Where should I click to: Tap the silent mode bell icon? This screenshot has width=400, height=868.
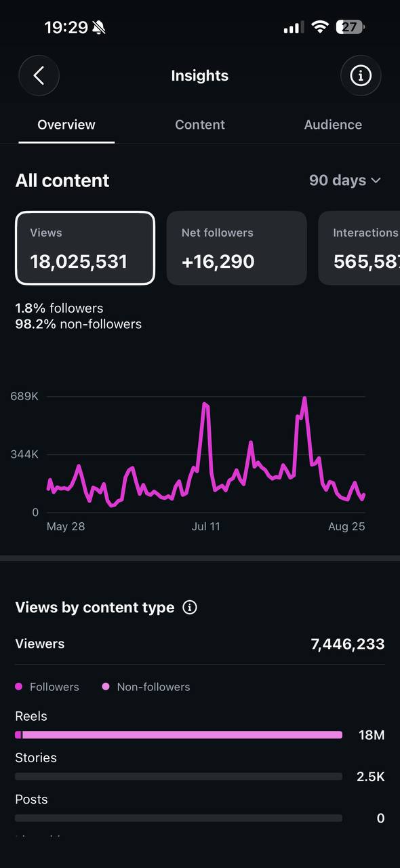click(x=99, y=27)
